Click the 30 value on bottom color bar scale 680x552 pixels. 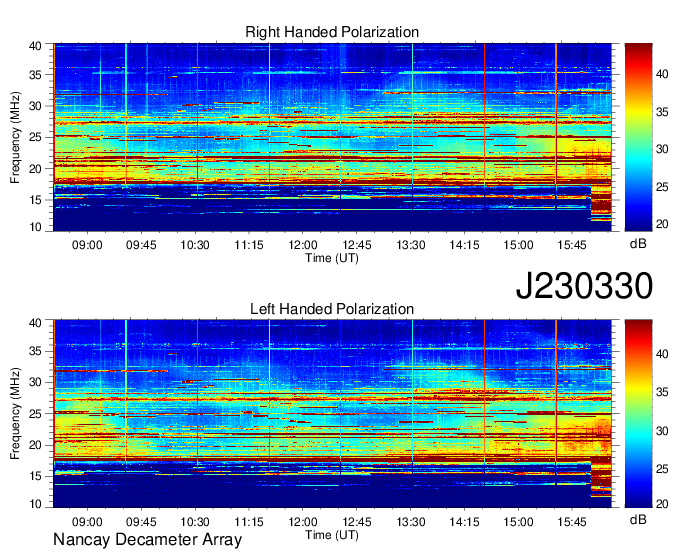662,431
